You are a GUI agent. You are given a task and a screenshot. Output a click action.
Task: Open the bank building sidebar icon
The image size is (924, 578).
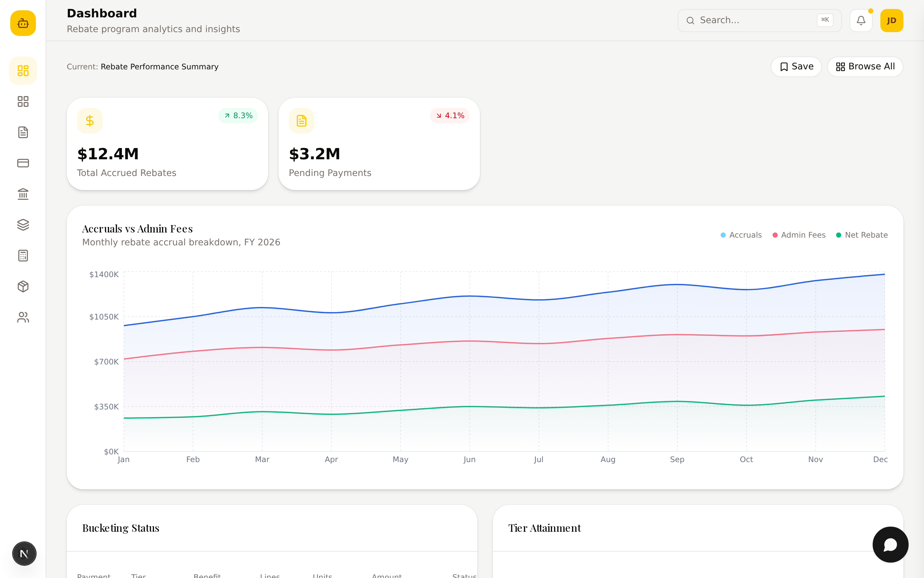(x=23, y=194)
